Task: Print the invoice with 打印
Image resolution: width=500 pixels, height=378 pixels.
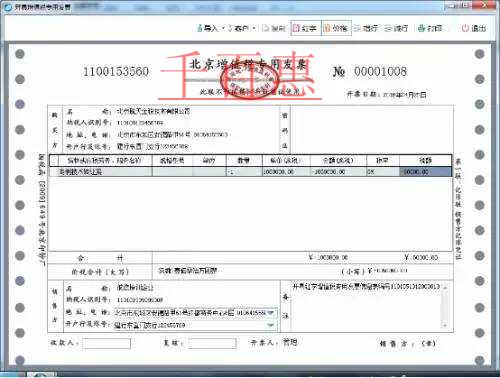Action: pos(430,28)
